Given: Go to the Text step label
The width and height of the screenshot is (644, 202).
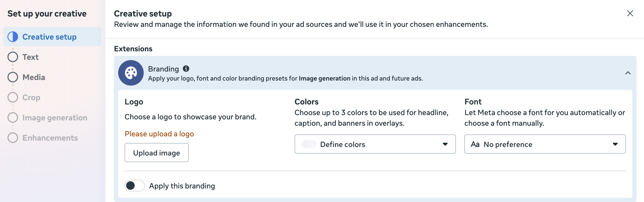Looking at the screenshot, I should 31,57.
